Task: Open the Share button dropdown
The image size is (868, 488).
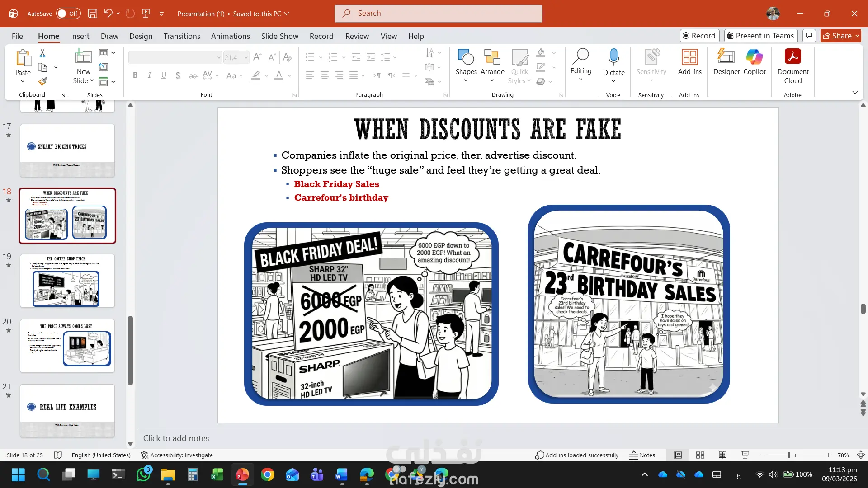Action: [857, 36]
